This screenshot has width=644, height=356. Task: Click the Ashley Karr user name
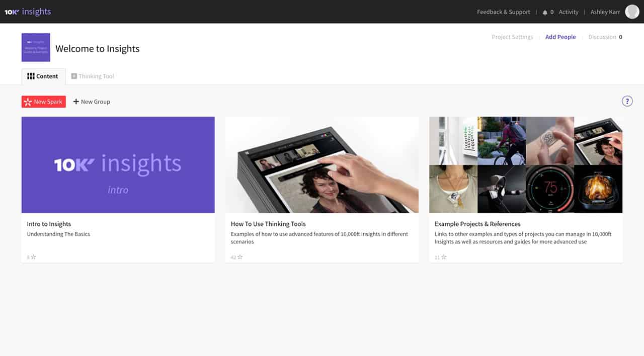(605, 12)
